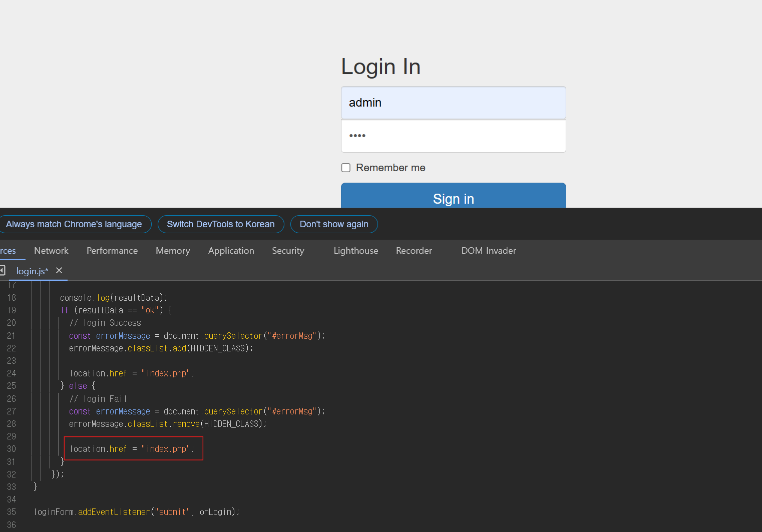
Task: Click line number 35 in gutter
Action: pyautogui.click(x=12, y=512)
